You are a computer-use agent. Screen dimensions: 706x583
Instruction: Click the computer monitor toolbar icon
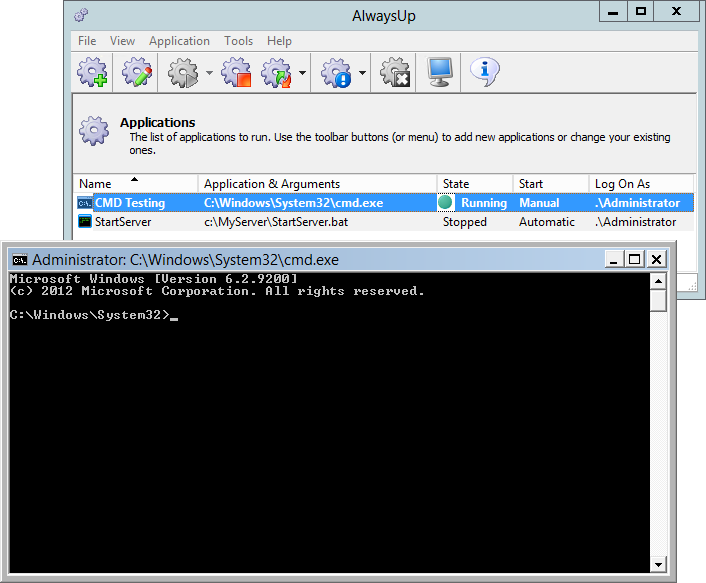tap(439, 72)
